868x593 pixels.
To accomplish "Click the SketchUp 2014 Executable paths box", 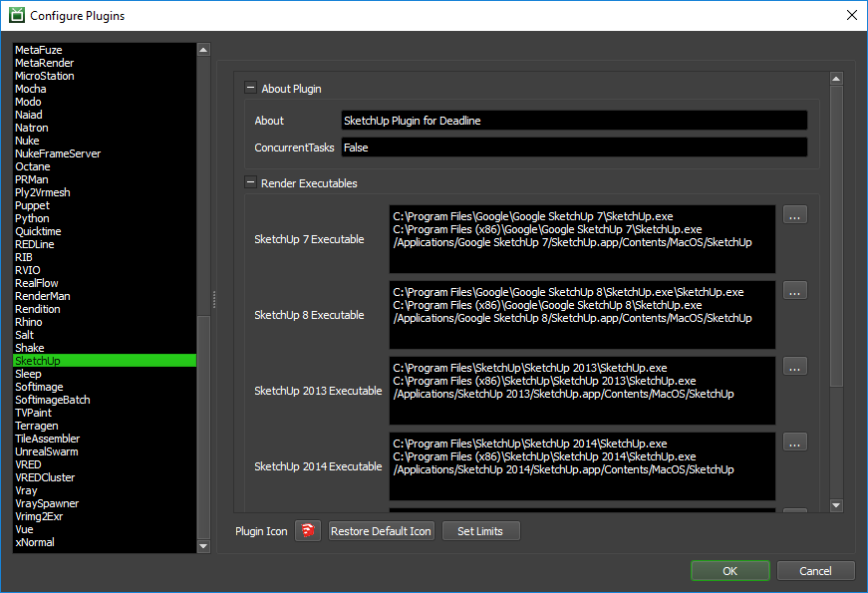I will pos(582,466).
